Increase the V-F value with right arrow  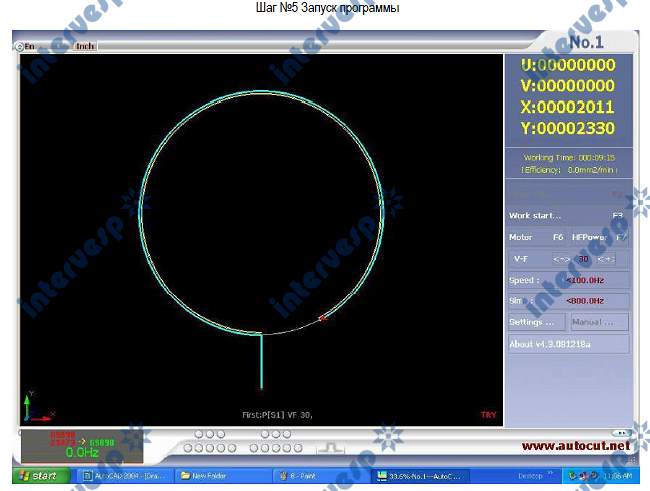point(604,259)
